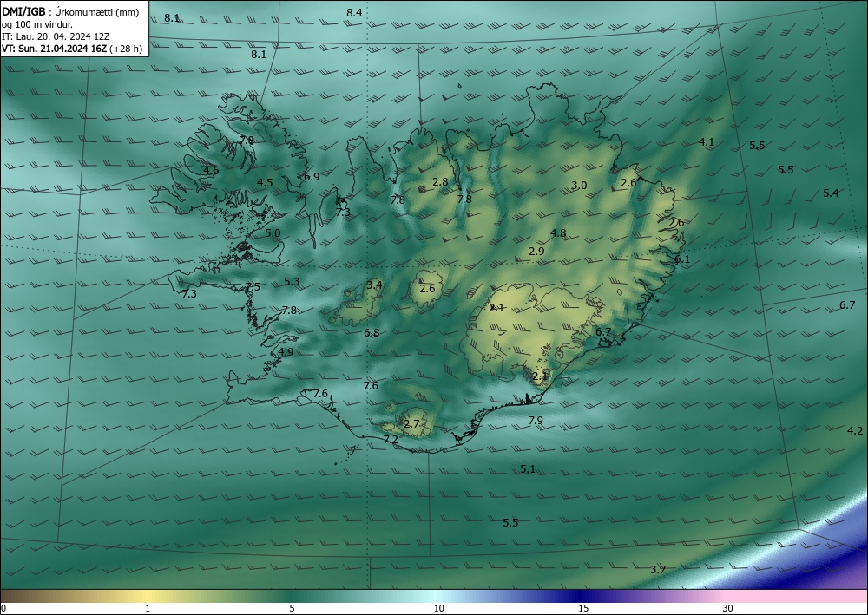Click the 2.9 value on the map

tap(536, 251)
